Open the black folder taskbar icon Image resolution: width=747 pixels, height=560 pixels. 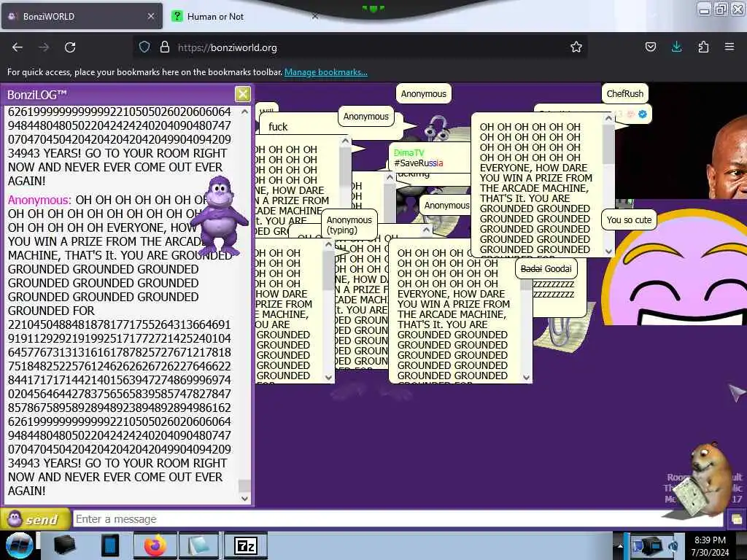click(x=65, y=545)
